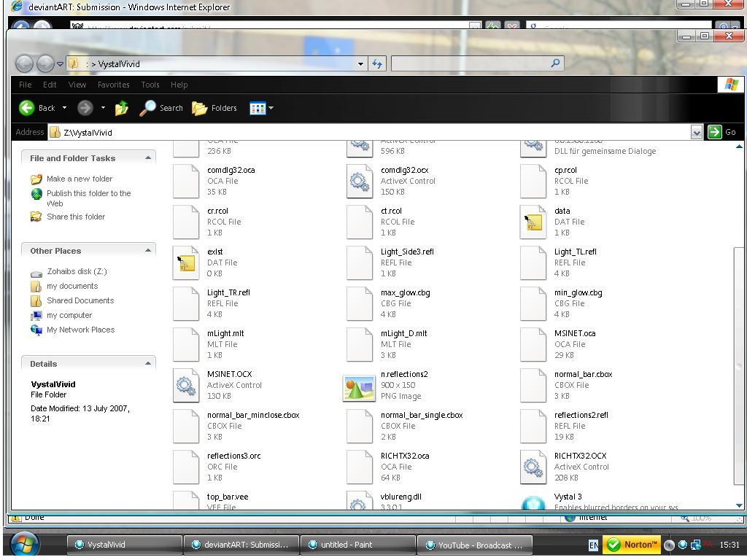Click the search box field

point(477,63)
